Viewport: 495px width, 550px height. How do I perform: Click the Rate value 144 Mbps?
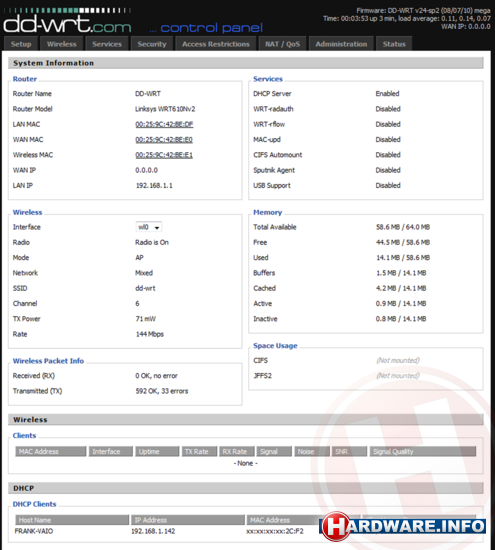[x=150, y=334]
